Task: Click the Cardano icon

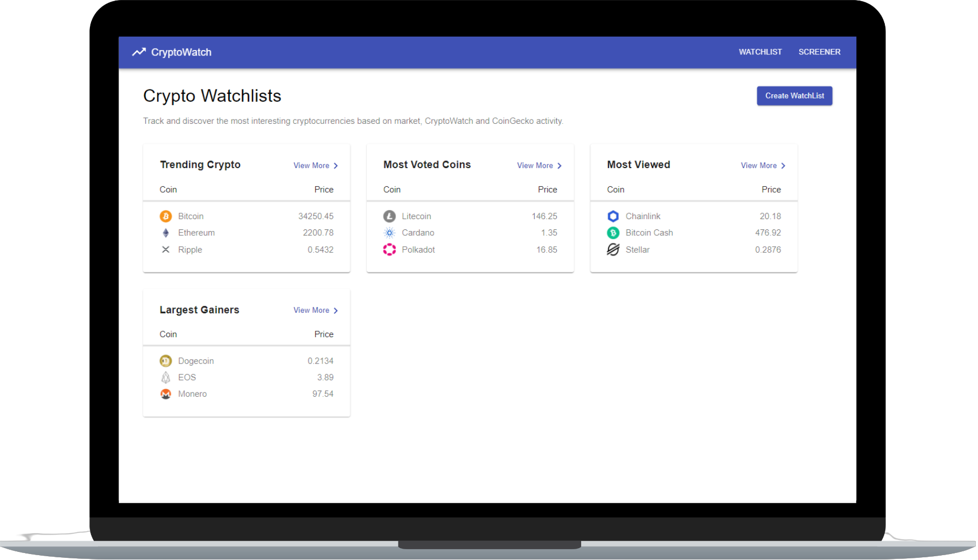Action: coord(389,233)
